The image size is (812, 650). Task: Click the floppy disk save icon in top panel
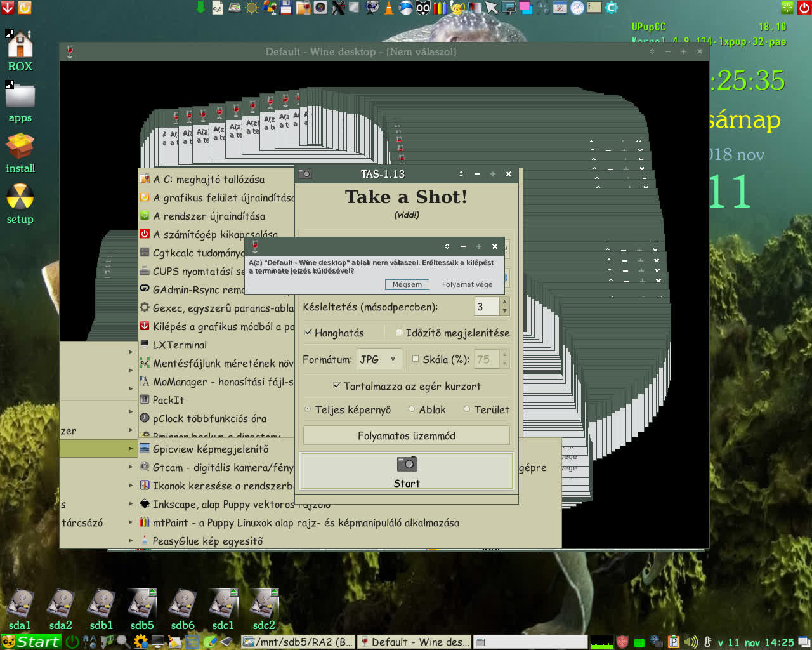point(286,8)
